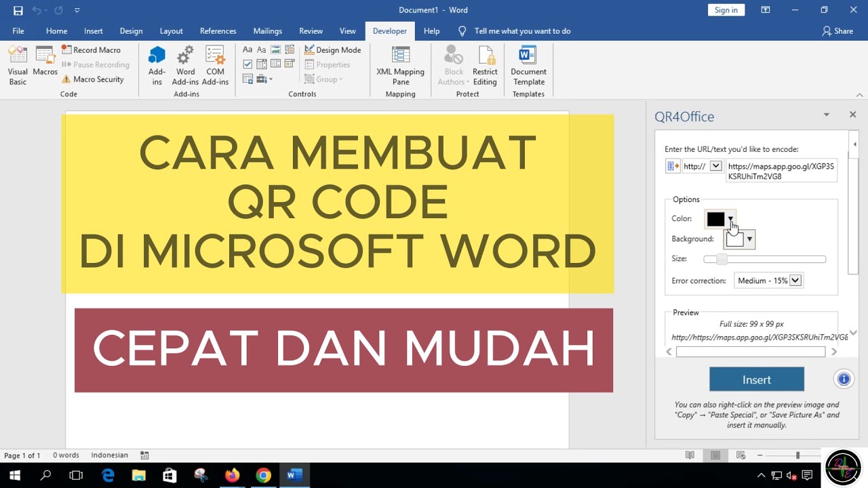
Task: Click the URL text field to encode
Action: point(781,171)
